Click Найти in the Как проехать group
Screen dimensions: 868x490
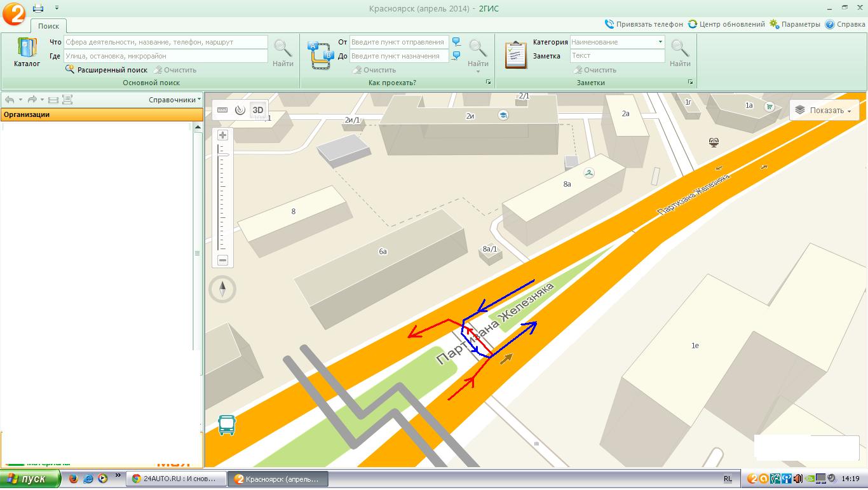point(478,53)
